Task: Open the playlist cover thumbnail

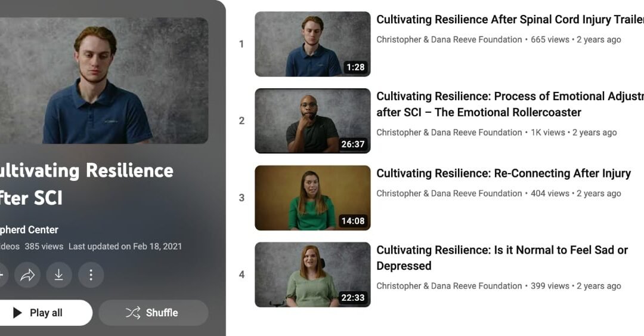Action: click(x=104, y=81)
